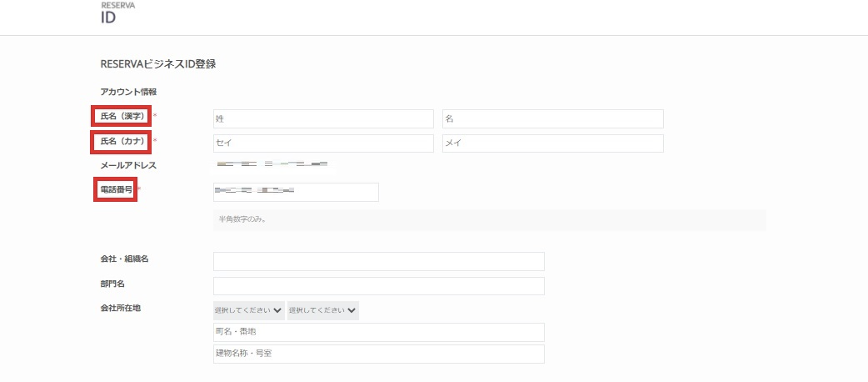Click the RESERVAビジネスID登録 heading
868x382 pixels.
click(x=158, y=63)
